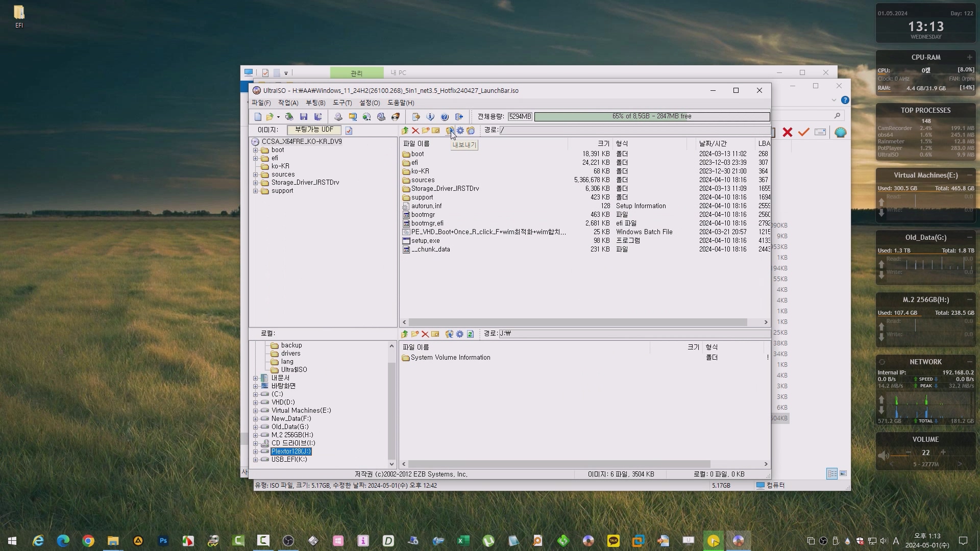Expand the Old_Data(G:) drive node
Screen dimensions: 980x551
[256, 427]
